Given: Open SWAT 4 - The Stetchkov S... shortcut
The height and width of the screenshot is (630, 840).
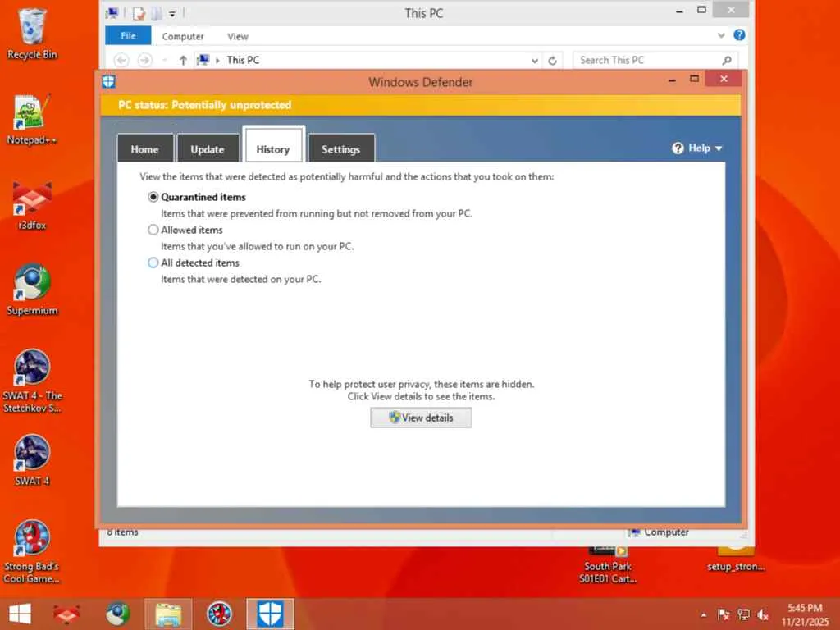Looking at the screenshot, I should coord(32,381).
